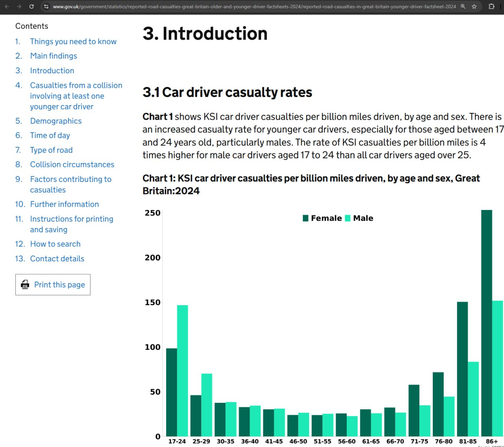
Task: Click the browser back arrow
Action: point(7,6)
